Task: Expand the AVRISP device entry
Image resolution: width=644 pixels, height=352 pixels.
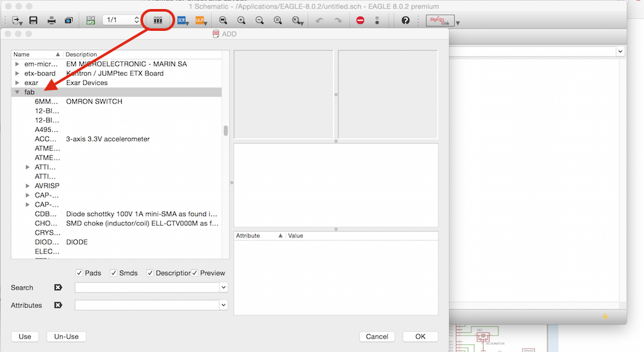Action: coord(28,186)
